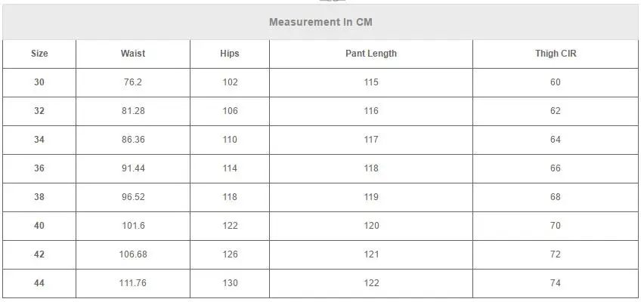644x302 pixels.
Task: Click waist value 106.68 cell
Action: click(133, 254)
